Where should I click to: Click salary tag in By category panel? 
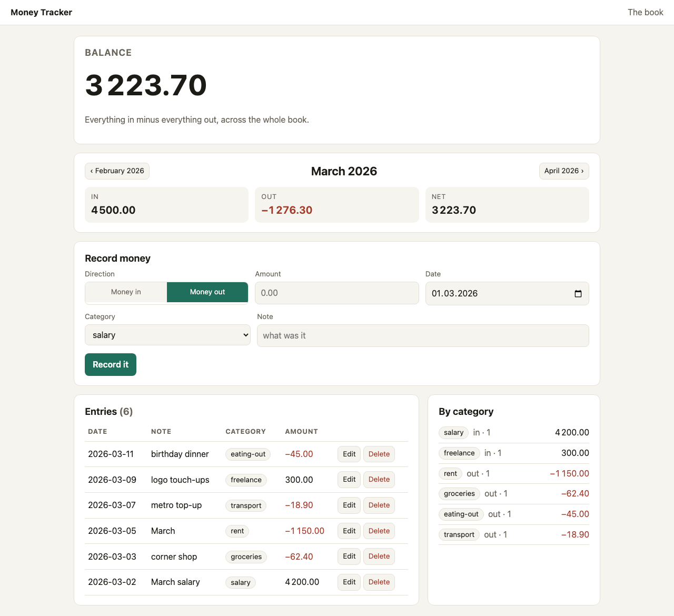[x=453, y=433]
